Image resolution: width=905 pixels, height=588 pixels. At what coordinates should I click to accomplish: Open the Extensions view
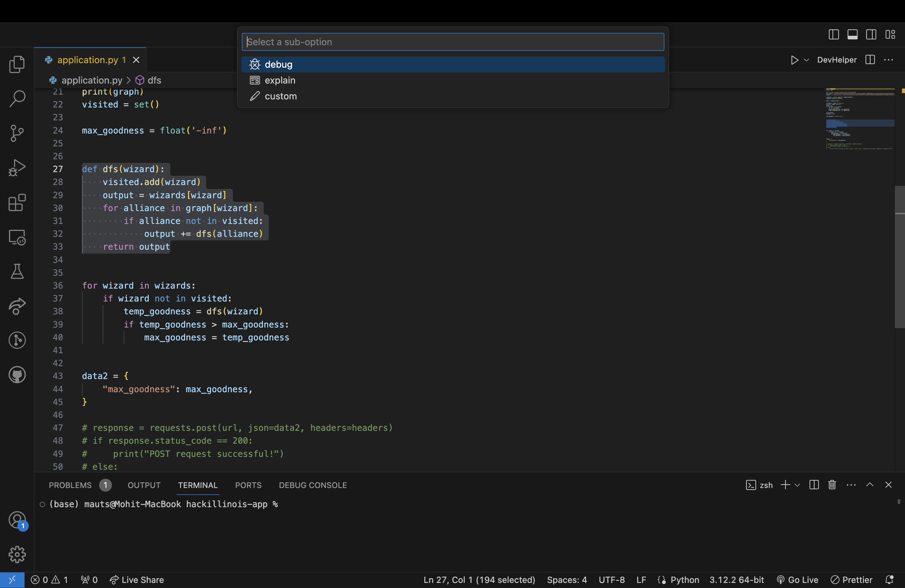(17, 202)
